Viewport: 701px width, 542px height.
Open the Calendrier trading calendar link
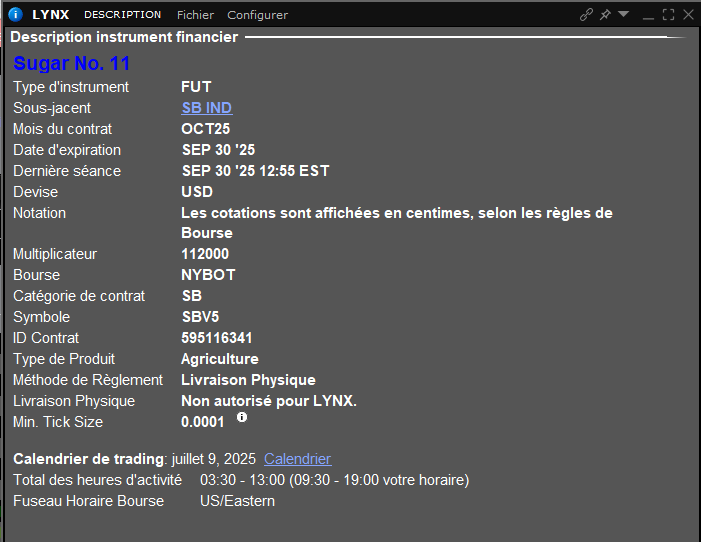click(297, 459)
